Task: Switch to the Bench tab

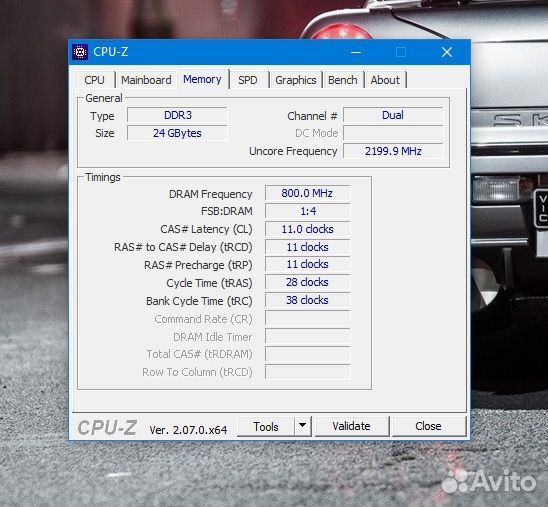Action: [343, 80]
